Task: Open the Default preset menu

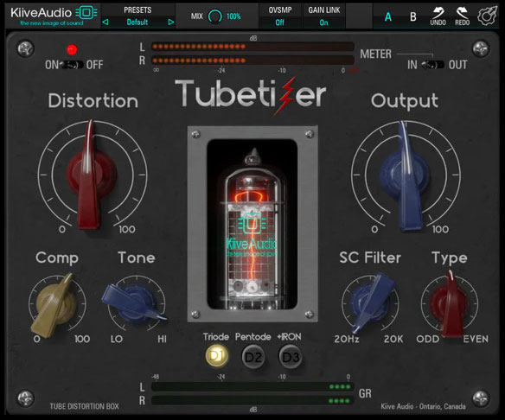Action: click(137, 22)
